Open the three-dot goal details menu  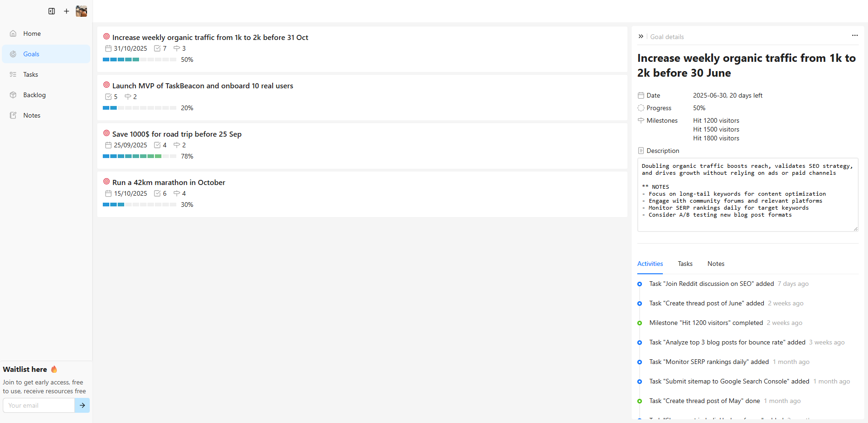(855, 35)
